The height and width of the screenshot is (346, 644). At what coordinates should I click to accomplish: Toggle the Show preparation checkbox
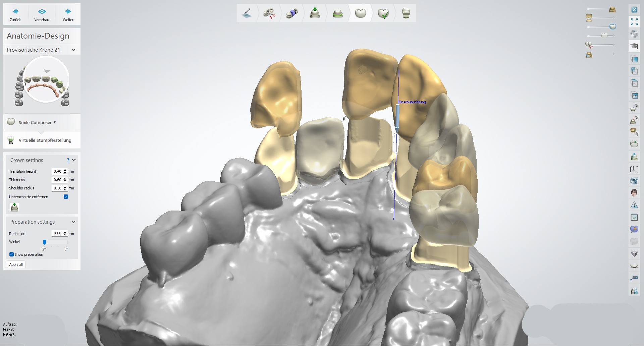(12, 254)
